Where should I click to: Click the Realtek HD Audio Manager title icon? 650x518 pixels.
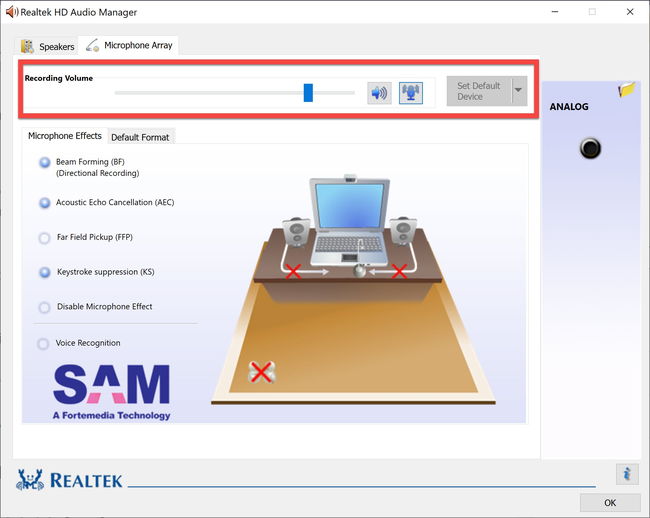coord(12,12)
